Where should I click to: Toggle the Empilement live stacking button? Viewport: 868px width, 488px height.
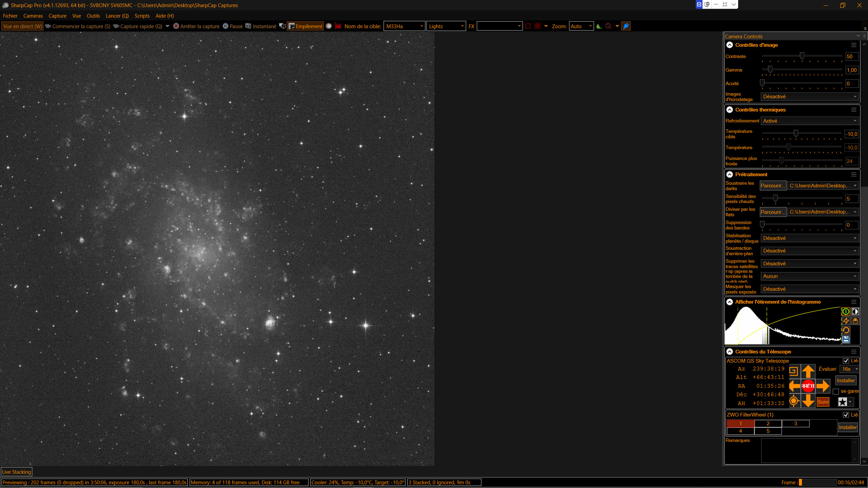point(305,26)
